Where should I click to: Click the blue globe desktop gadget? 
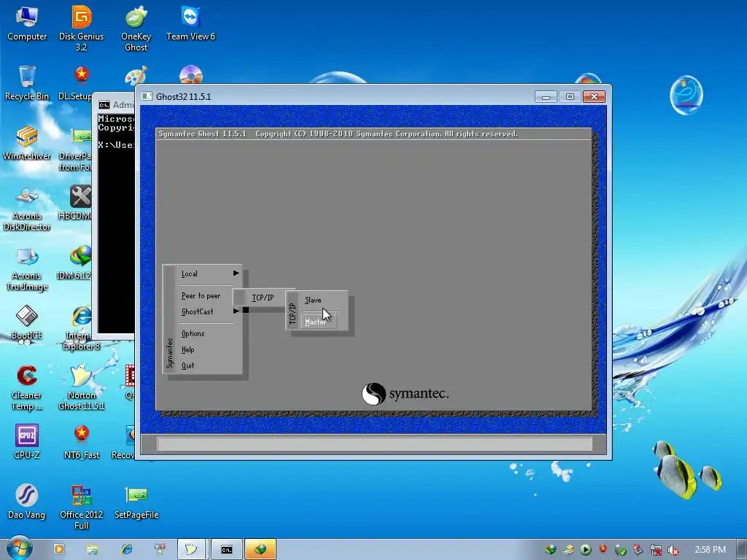point(686,95)
